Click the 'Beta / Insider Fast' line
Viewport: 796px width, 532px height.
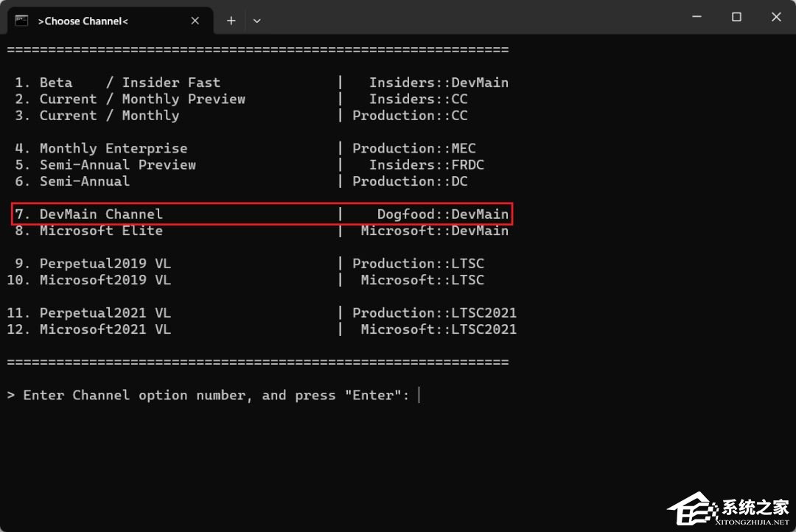262,83
